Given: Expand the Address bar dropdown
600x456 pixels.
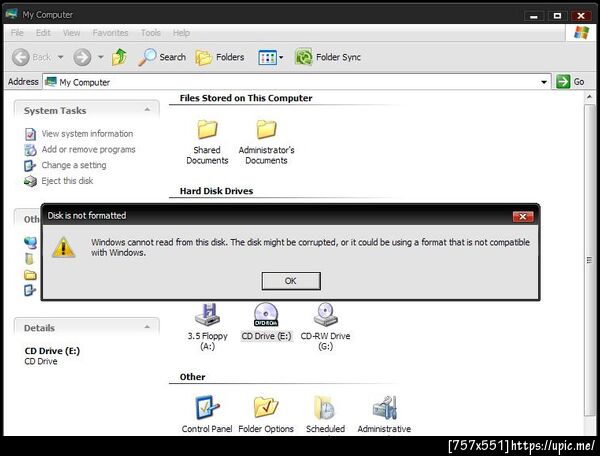Looking at the screenshot, I should click(544, 82).
